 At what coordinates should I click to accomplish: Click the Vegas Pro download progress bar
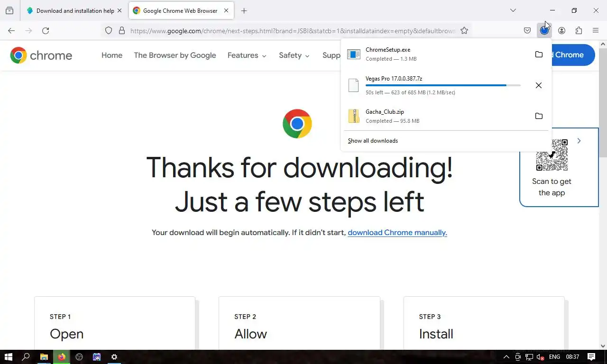(443, 85)
